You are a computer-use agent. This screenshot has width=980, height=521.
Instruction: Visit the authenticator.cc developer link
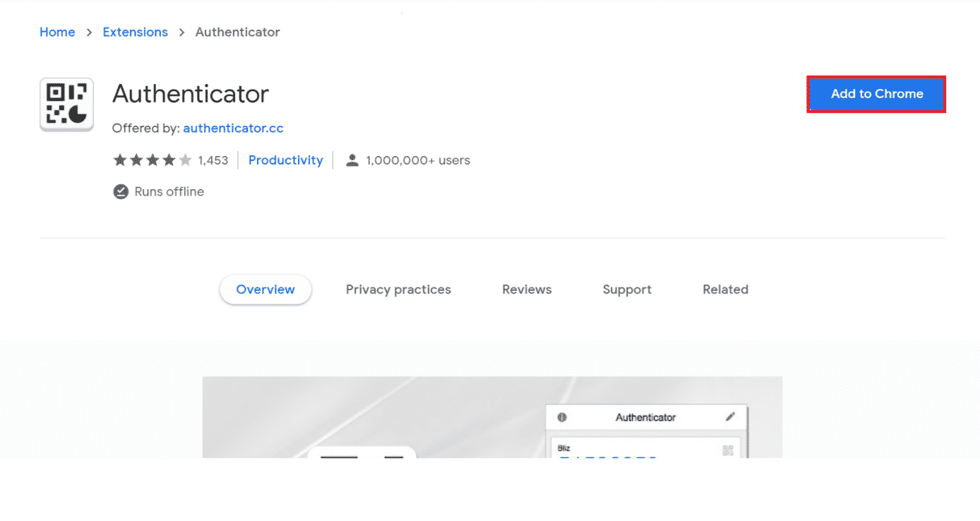point(233,128)
